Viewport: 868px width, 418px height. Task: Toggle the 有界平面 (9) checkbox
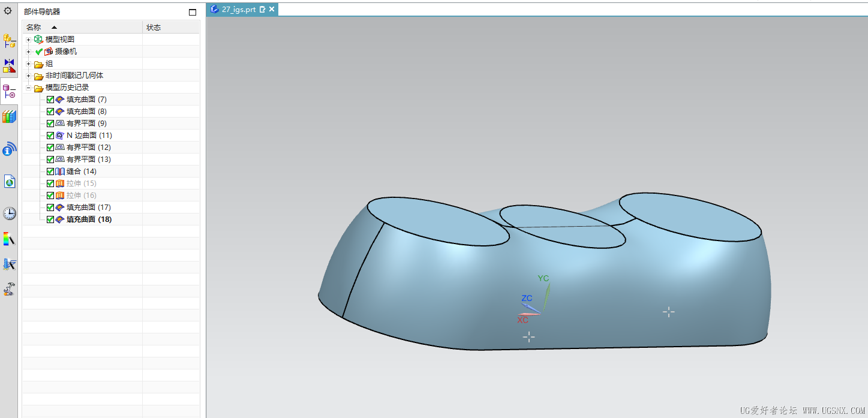coord(50,124)
